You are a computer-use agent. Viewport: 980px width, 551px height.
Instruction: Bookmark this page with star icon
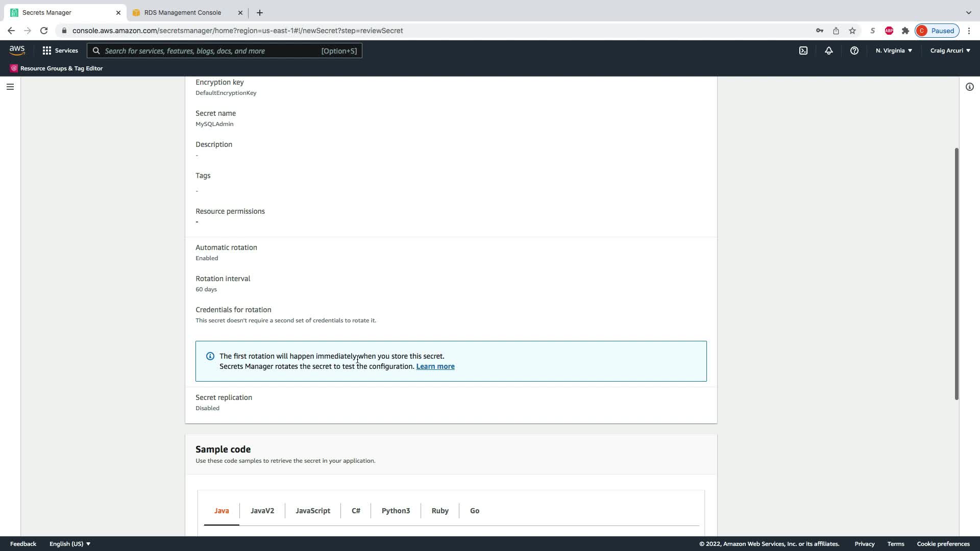852,31
